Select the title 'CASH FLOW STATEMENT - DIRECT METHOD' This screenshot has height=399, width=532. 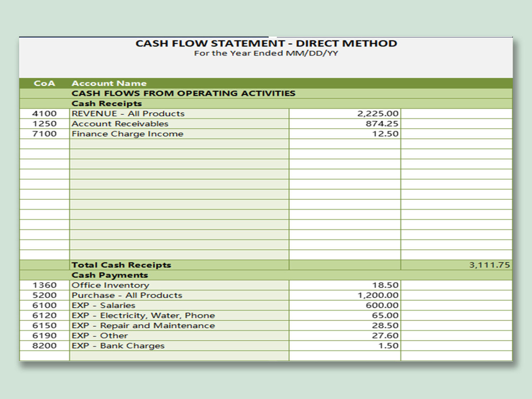(266, 43)
